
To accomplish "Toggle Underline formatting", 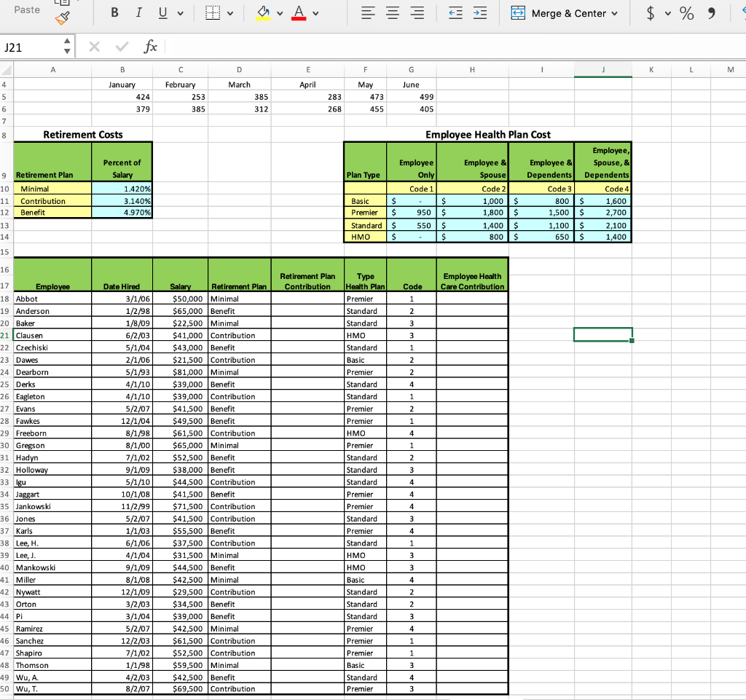I will pos(162,13).
